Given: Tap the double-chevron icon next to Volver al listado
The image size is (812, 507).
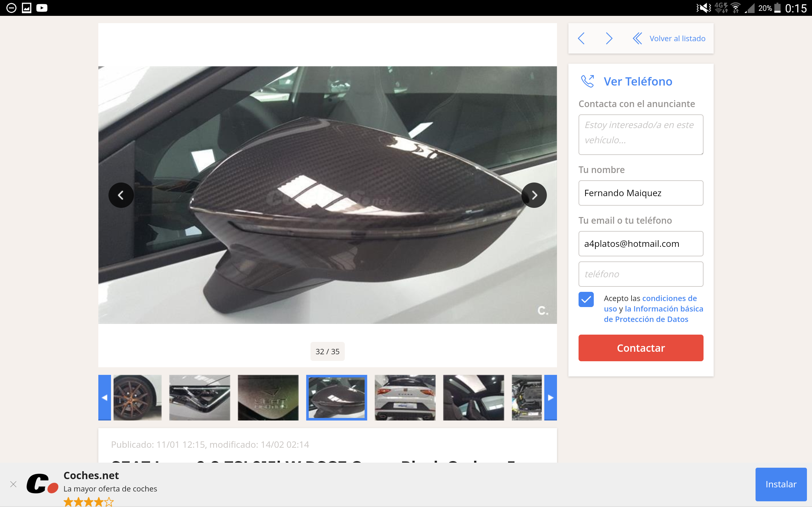Looking at the screenshot, I should (638, 38).
